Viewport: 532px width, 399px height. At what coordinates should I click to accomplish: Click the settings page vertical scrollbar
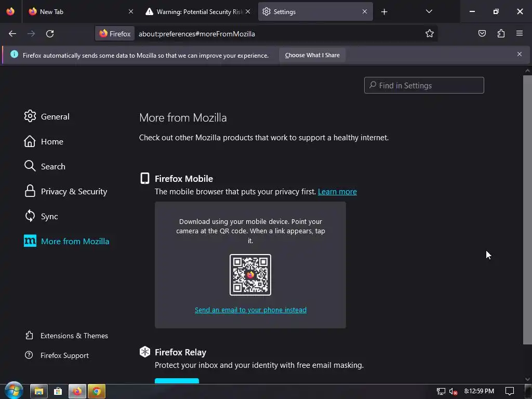[527, 210]
